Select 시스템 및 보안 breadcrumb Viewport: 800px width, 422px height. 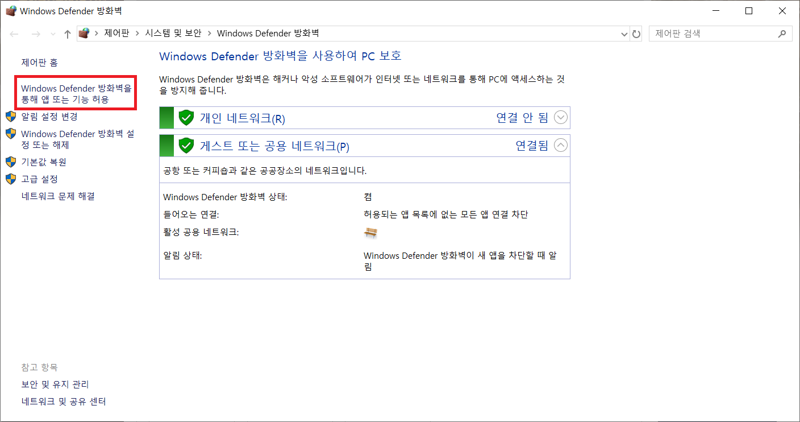tap(173, 33)
